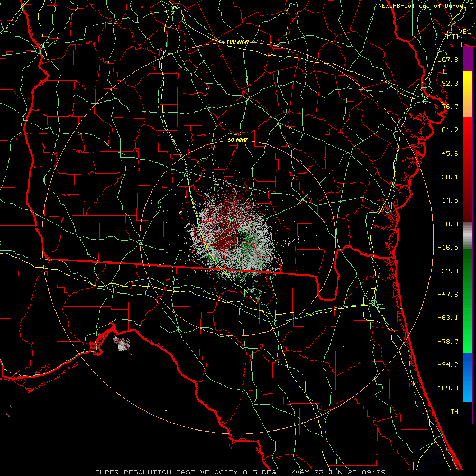
Task: Click the "TH" legend label
Action: coord(454,412)
